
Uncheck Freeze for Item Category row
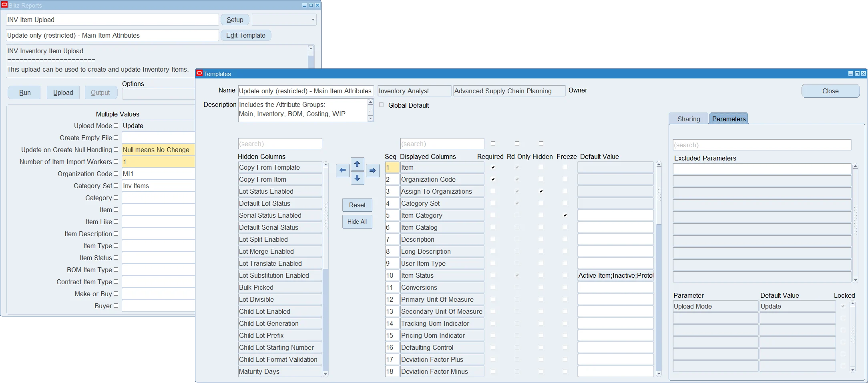coord(565,215)
